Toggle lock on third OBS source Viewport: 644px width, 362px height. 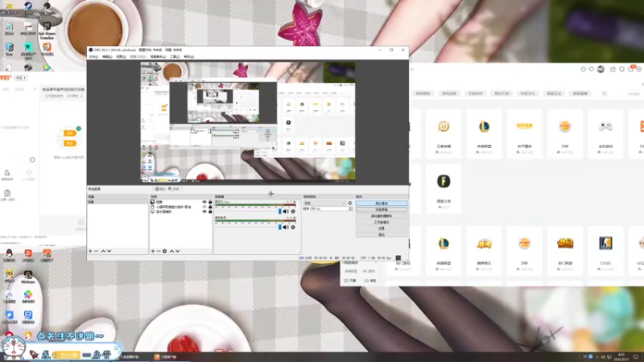tap(210, 212)
